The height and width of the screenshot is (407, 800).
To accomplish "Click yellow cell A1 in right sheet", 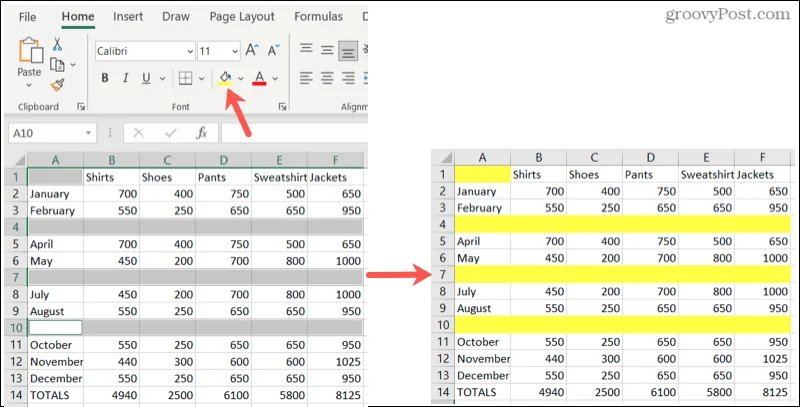I will pyautogui.click(x=482, y=174).
